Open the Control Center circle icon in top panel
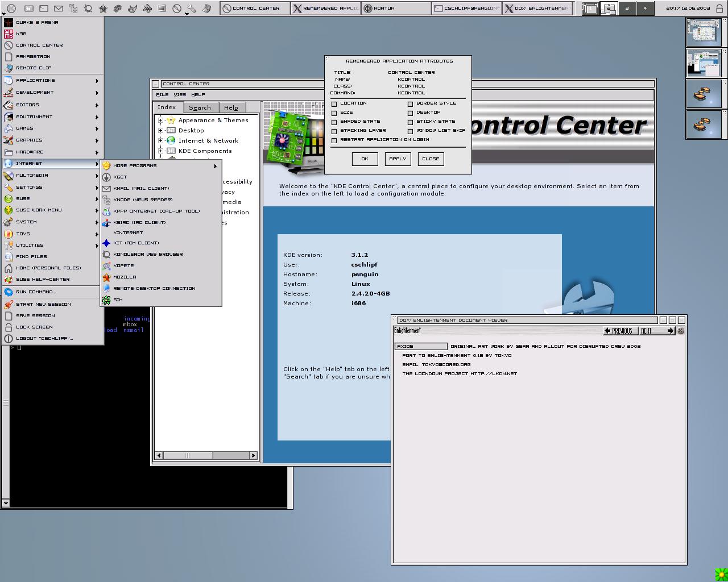 click(177, 9)
